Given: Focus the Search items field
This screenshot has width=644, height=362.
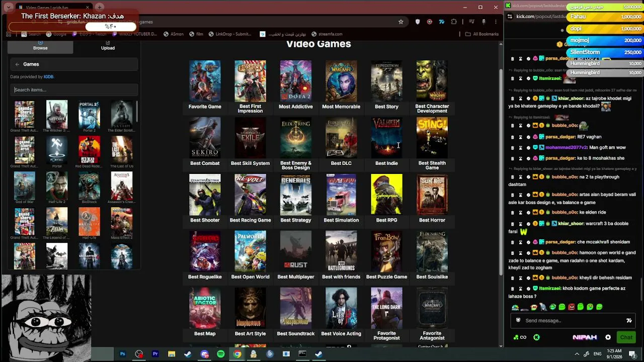Looking at the screenshot, I should click(x=74, y=90).
